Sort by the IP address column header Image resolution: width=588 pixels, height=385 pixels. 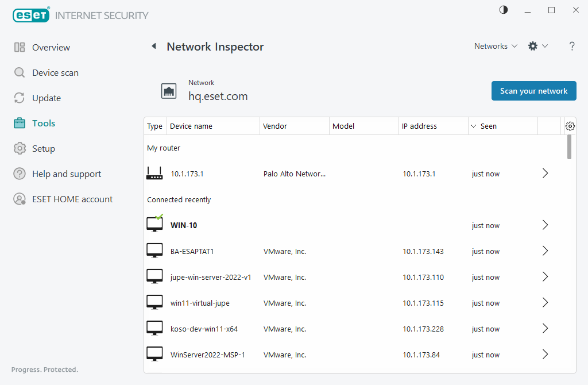pos(434,126)
